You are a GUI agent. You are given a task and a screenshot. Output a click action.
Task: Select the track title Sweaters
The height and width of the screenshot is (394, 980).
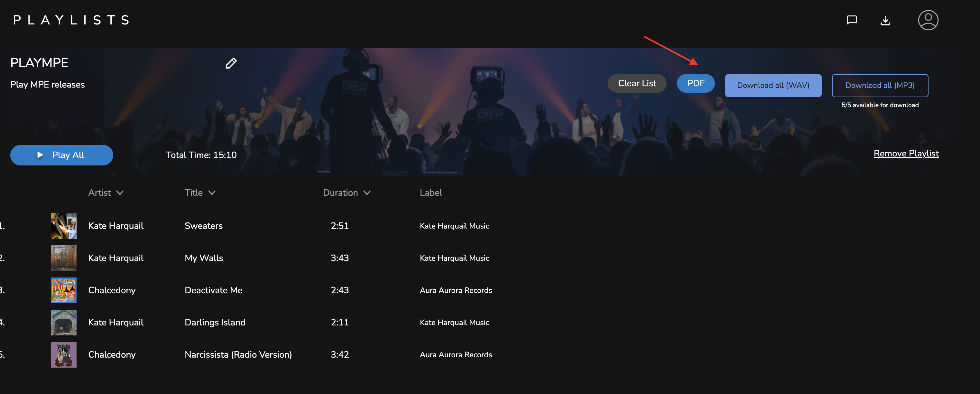[204, 226]
